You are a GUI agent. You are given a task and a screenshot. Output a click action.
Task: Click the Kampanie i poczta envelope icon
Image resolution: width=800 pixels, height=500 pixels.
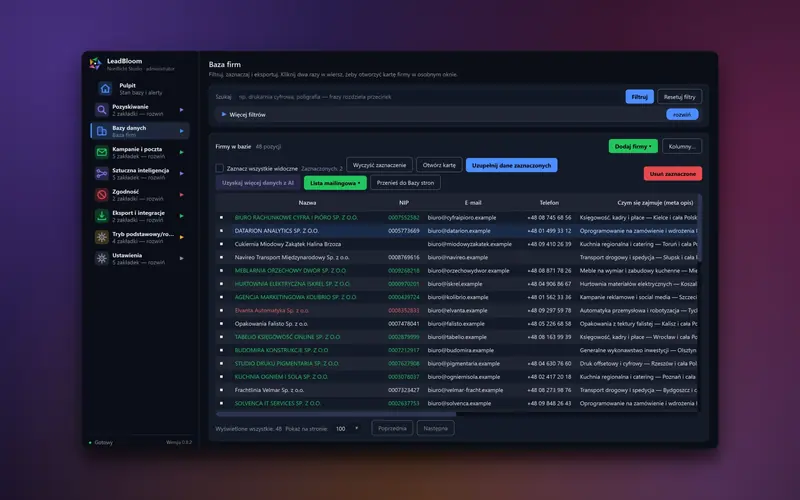point(102,153)
